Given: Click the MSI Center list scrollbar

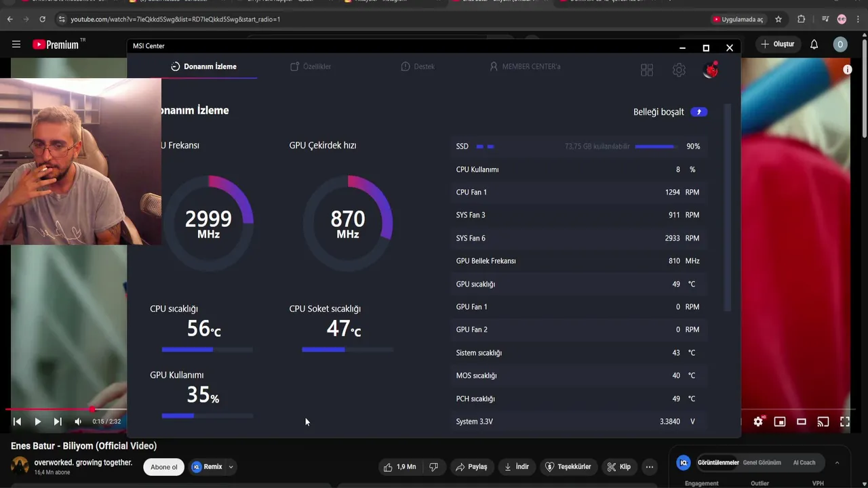Looking at the screenshot, I should pos(728,208).
